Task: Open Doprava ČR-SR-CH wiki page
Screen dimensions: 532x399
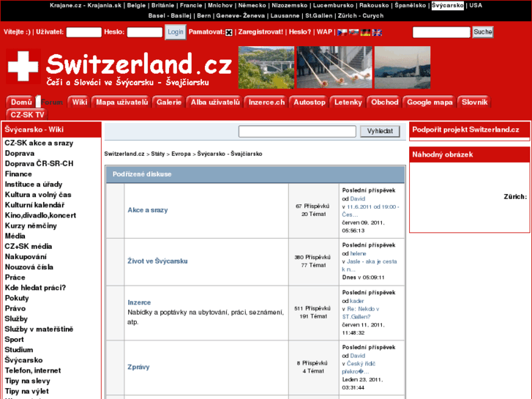Action: (39, 164)
